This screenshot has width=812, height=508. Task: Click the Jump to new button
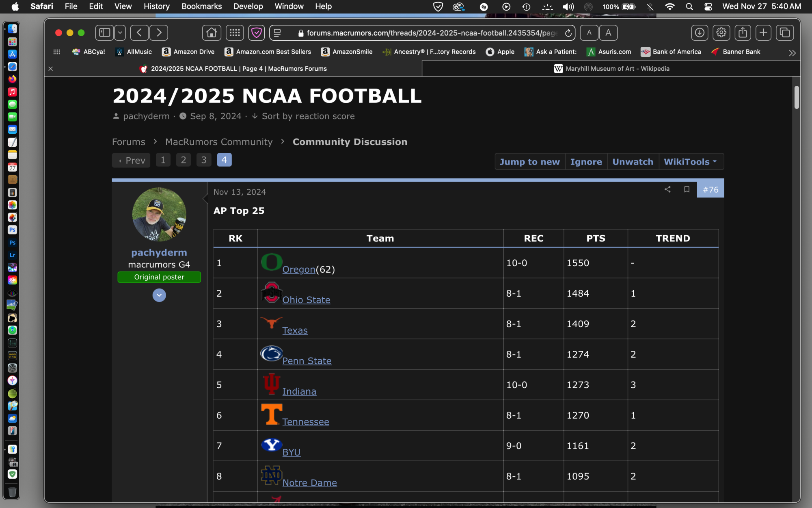[x=529, y=162]
